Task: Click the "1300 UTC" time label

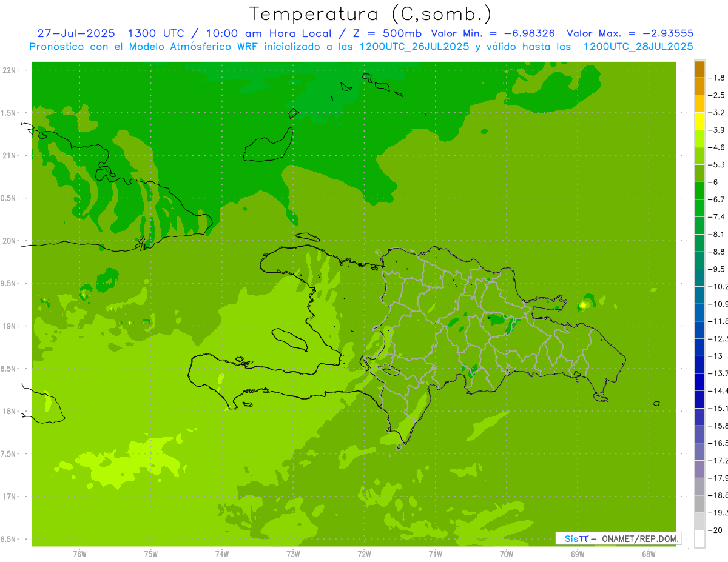Action: pos(156,33)
